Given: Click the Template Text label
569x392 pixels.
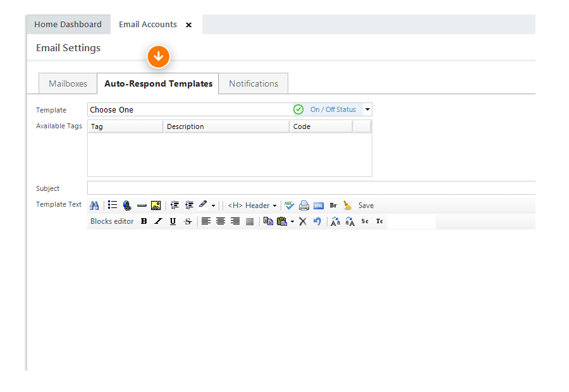Looking at the screenshot, I should pyautogui.click(x=58, y=204).
